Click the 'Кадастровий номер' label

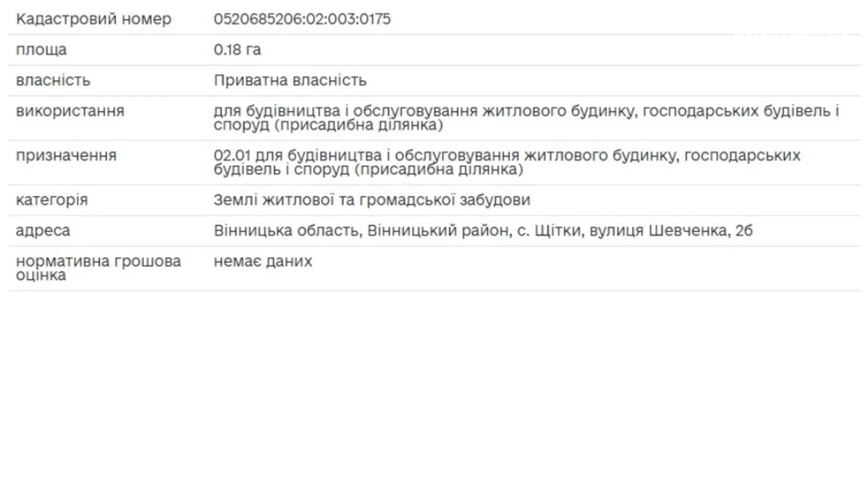tap(93, 19)
